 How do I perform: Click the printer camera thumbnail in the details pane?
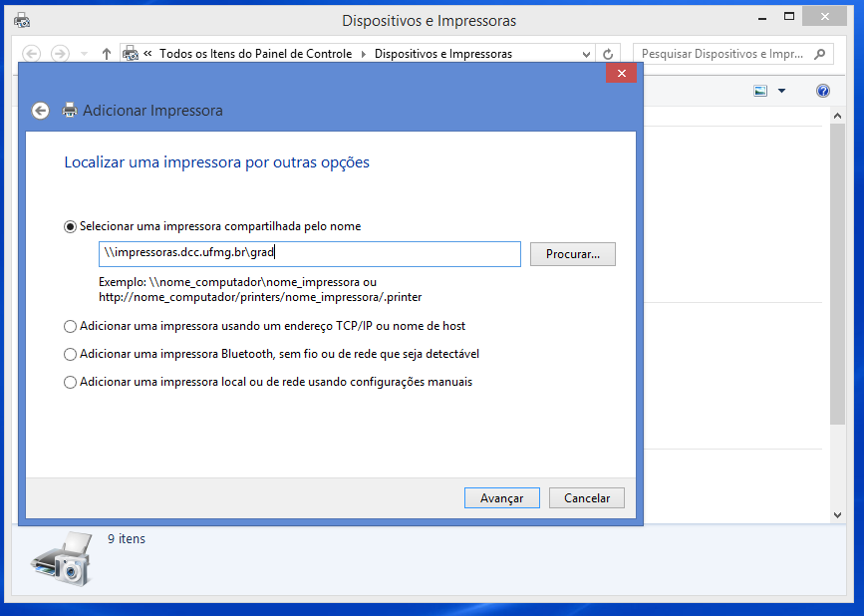[62, 558]
